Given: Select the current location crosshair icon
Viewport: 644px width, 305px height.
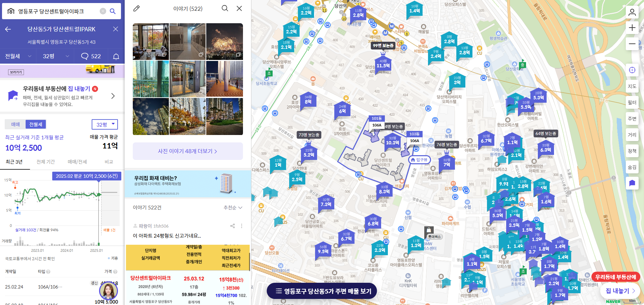Looking at the screenshot, I should (633, 70).
